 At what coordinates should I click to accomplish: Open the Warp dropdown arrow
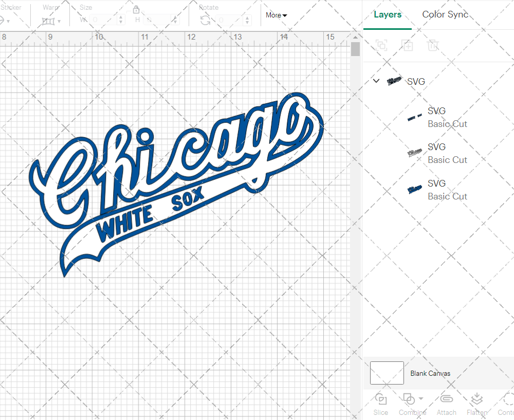(59, 22)
